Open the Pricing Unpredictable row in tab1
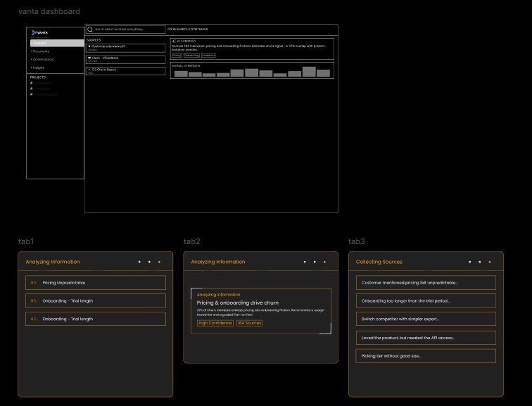 click(x=96, y=283)
